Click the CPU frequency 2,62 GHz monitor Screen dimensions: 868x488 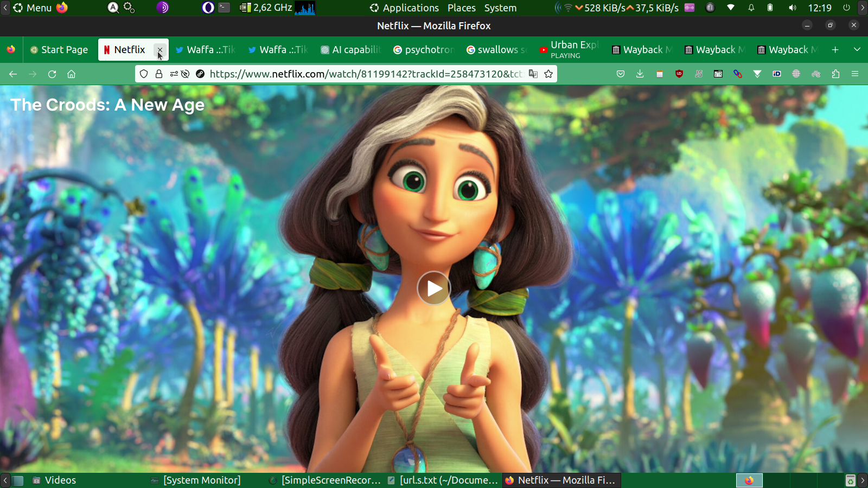(267, 8)
